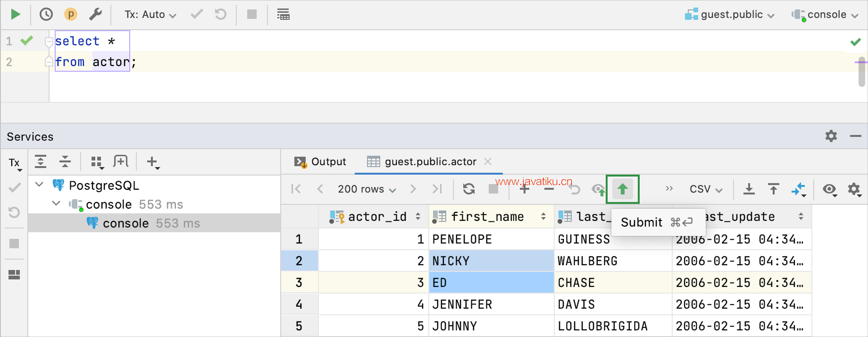Select the NICKY first_name cell
Viewport: 868px width, 337px height.
pos(491,261)
